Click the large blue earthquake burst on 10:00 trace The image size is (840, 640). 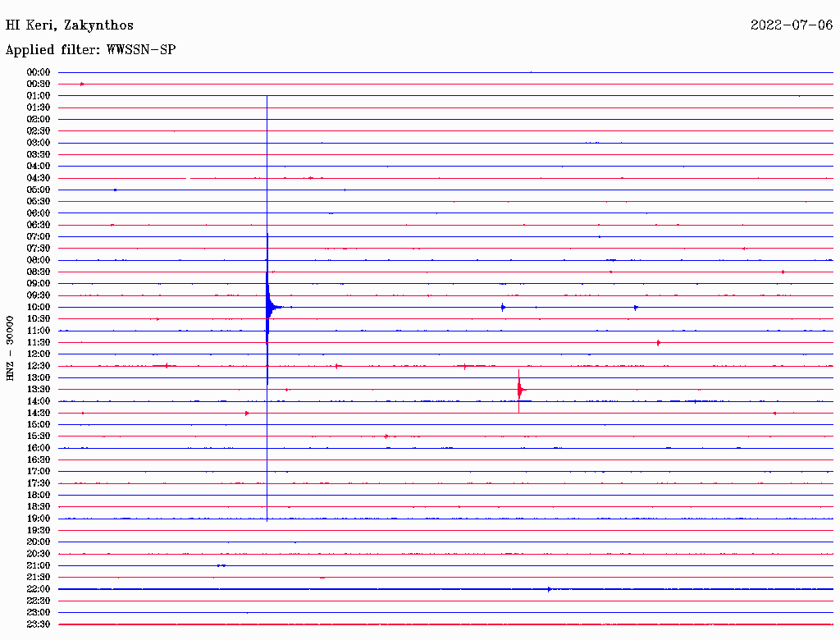point(269,307)
